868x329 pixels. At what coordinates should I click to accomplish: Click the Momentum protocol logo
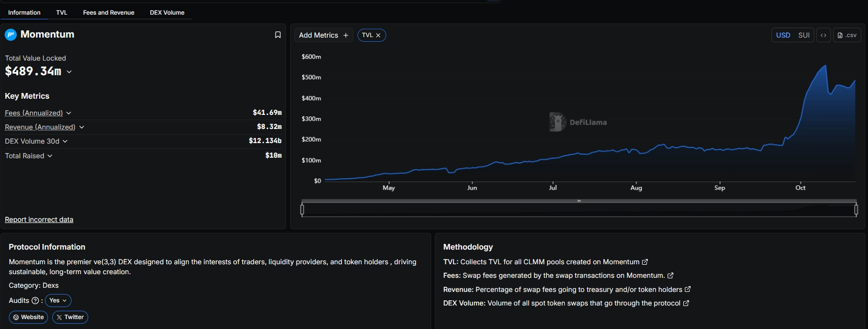[x=11, y=35]
